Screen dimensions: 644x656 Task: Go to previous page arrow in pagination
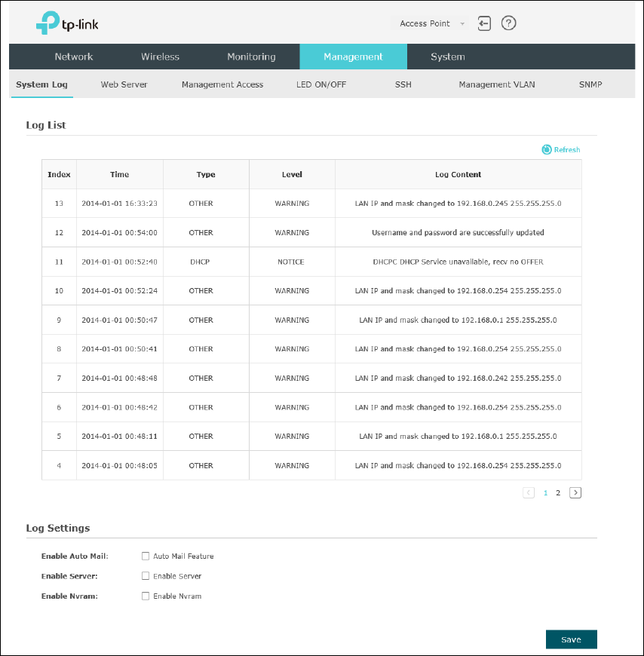pos(529,493)
